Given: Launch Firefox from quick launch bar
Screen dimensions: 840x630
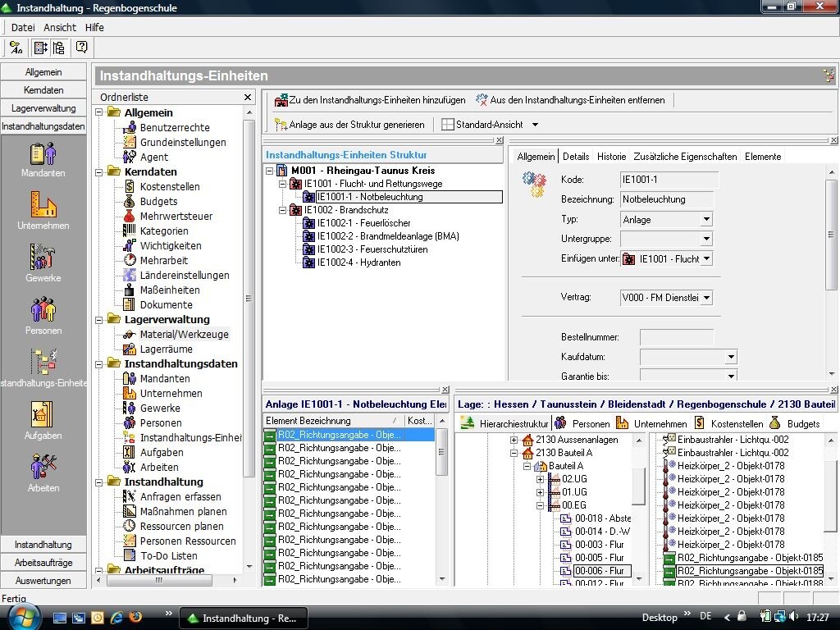Looking at the screenshot, I should [x=135, y=617].
